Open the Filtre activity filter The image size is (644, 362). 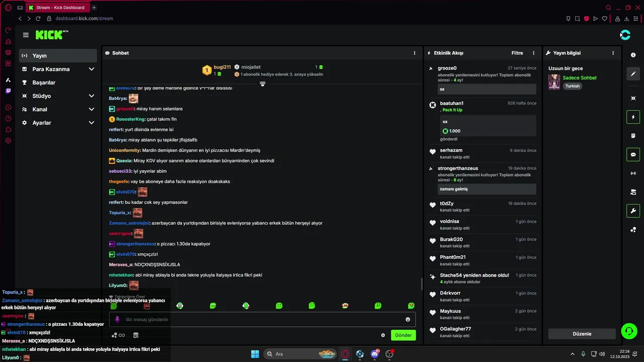517,53
